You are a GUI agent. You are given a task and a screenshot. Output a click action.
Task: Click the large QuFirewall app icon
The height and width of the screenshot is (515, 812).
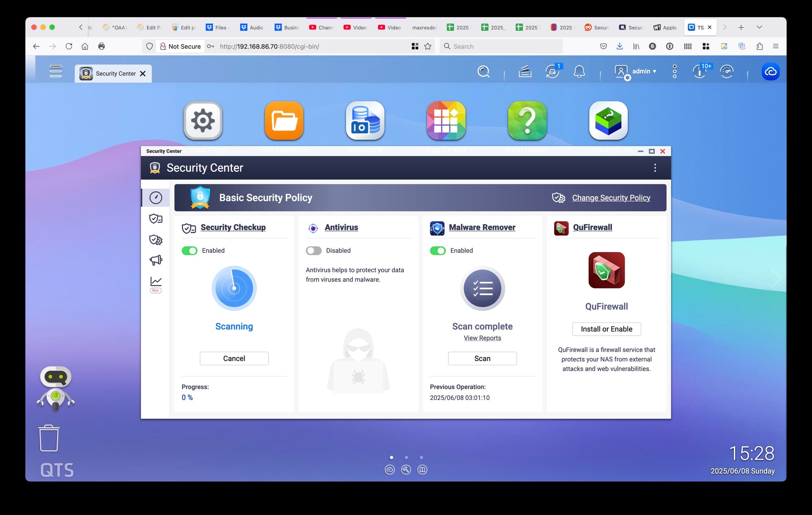606,270
